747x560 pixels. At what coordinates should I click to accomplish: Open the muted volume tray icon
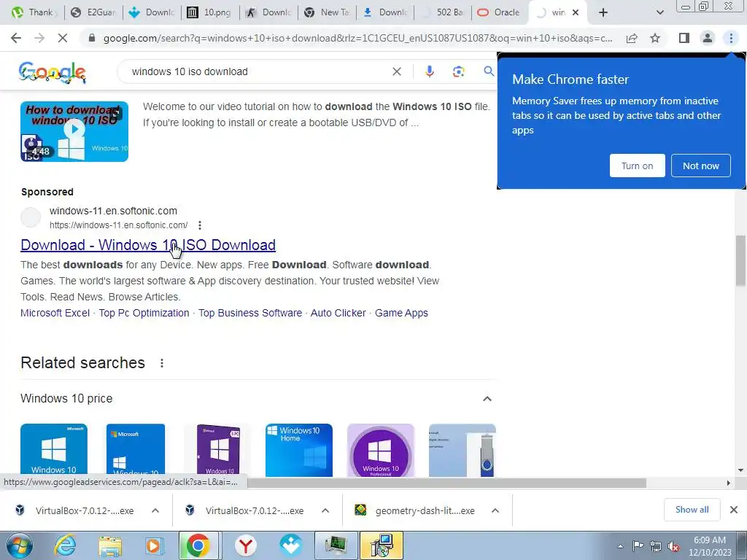click(x=673, y=546)
